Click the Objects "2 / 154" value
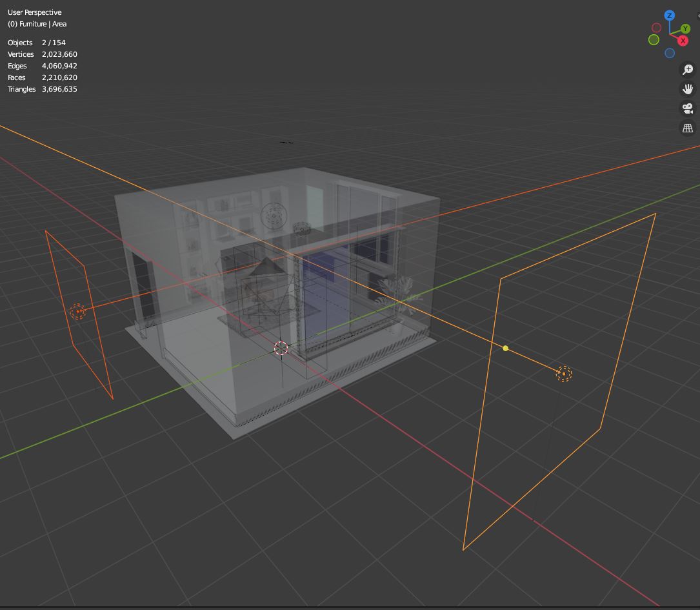This screenshot has height=610, width=700. click(54, 43)
